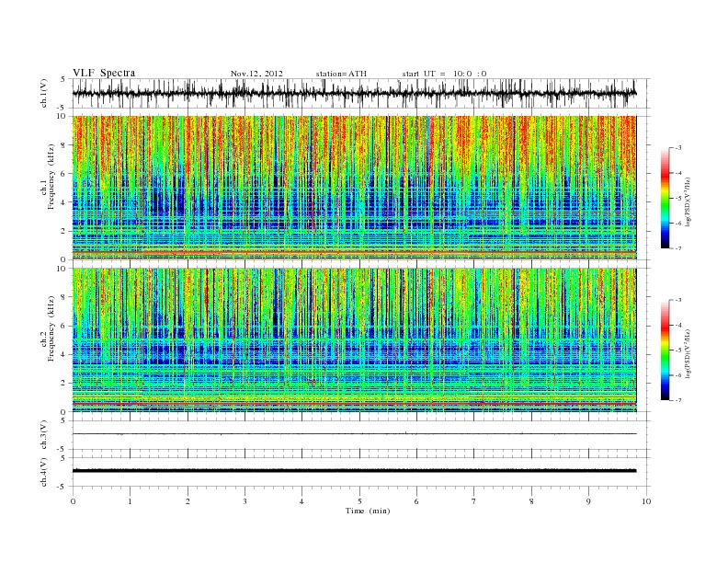Click the time axis tick label '8'
Screen dimensions: 728x563
[x=531, y=501]
